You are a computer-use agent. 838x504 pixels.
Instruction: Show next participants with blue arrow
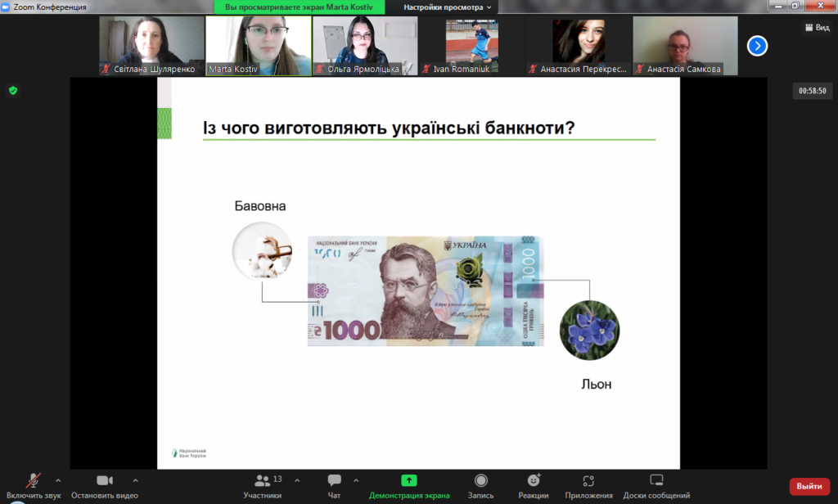(757, 46)
